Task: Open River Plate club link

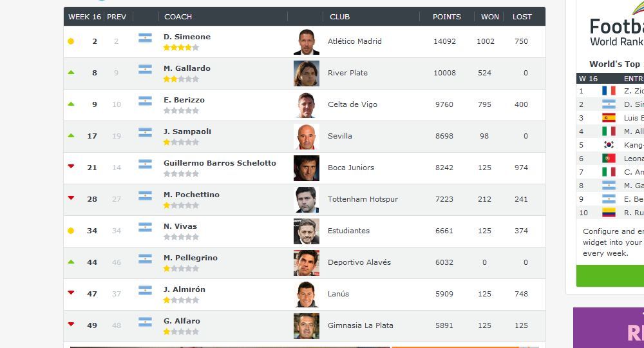Action: 348,73
